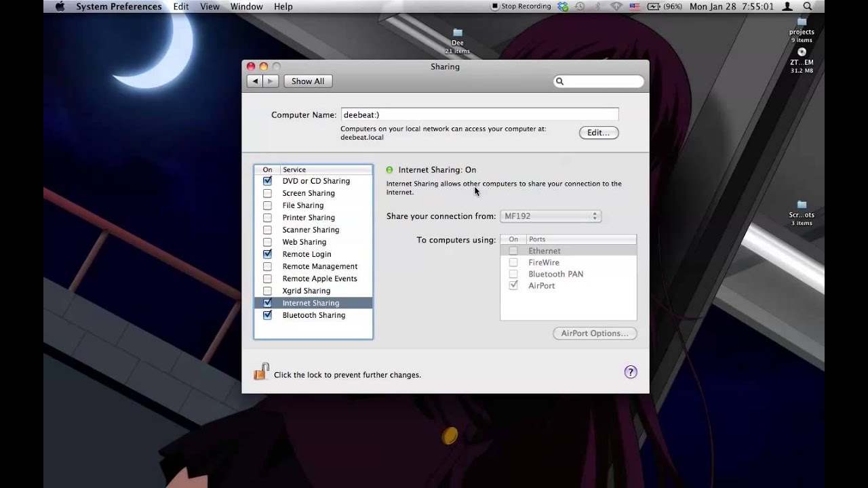The width and height of the screenshot is (868, 488).
Task: Select the ZT...EM disc image icon
Action: (x=802, y=60)
